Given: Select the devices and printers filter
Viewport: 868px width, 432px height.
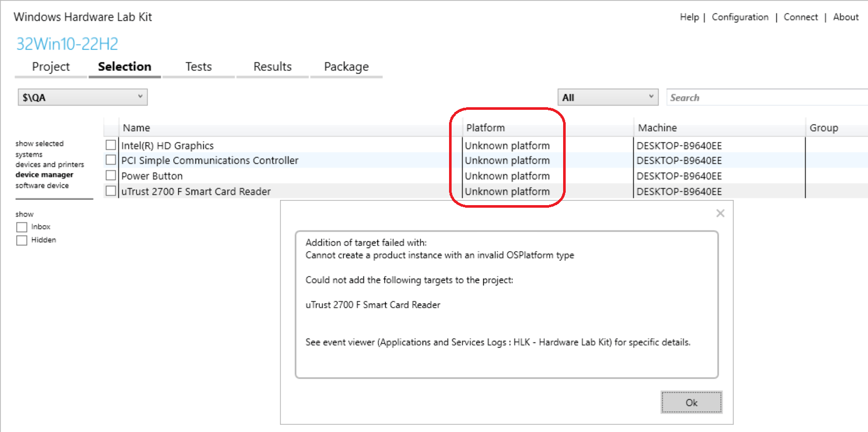Looking at the screenshot, I should 50,165.
